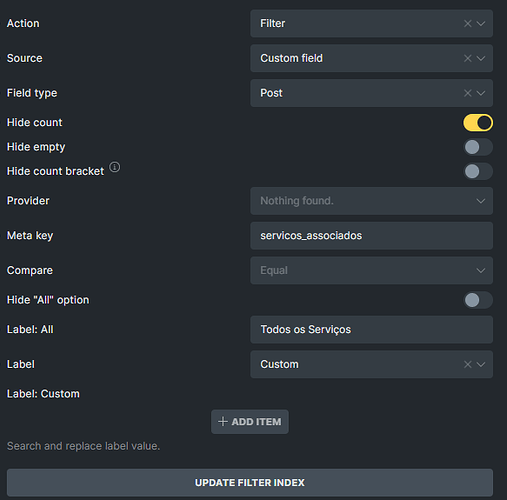Click the Add Item button
The image size is (507, 500).
pyautogui.click(x=250, y=422)
